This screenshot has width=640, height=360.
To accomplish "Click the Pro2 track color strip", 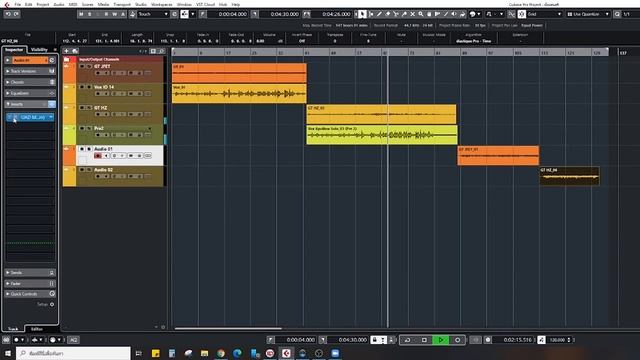I will pos(69,135).
